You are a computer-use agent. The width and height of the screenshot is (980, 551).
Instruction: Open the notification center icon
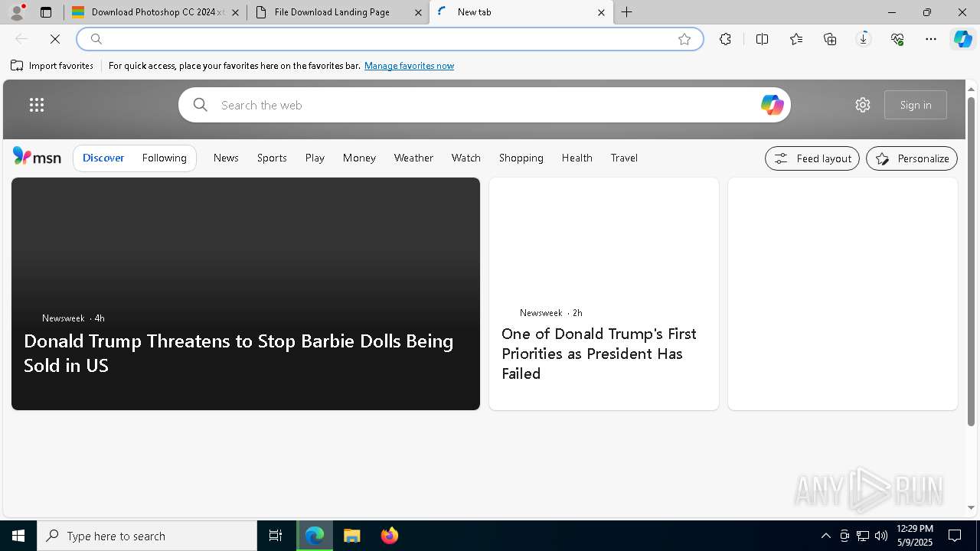tap(955, 536)
